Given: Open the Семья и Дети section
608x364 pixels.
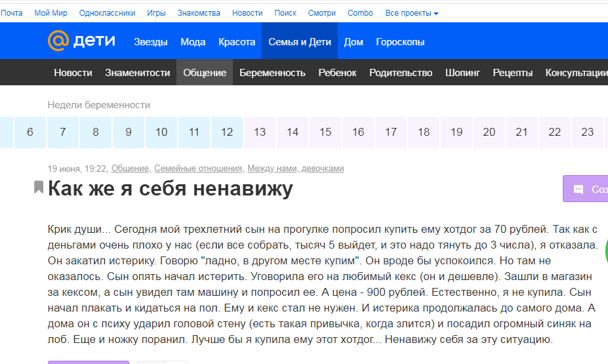Looking at the screenshot, I should tap(300, 42).
